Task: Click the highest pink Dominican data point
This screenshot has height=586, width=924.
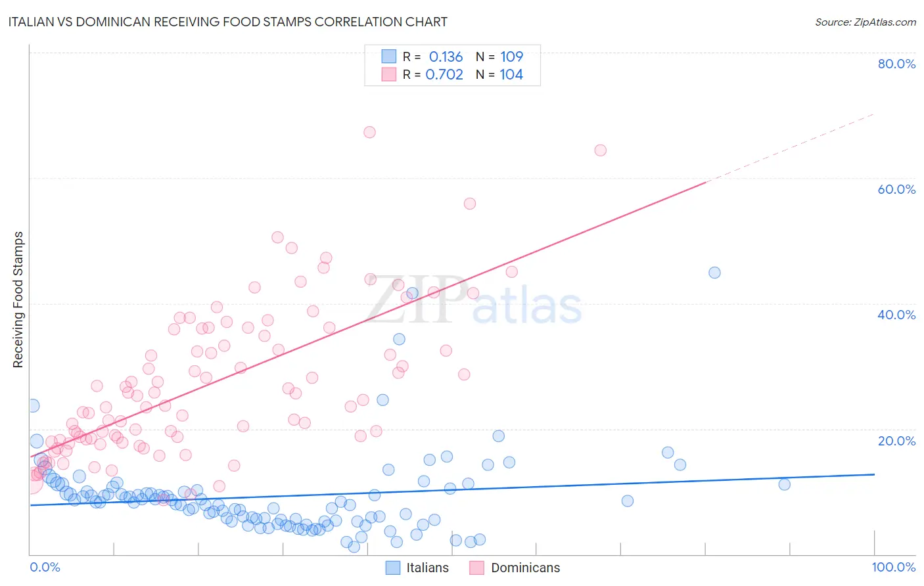Action: (x=369, y=132)
